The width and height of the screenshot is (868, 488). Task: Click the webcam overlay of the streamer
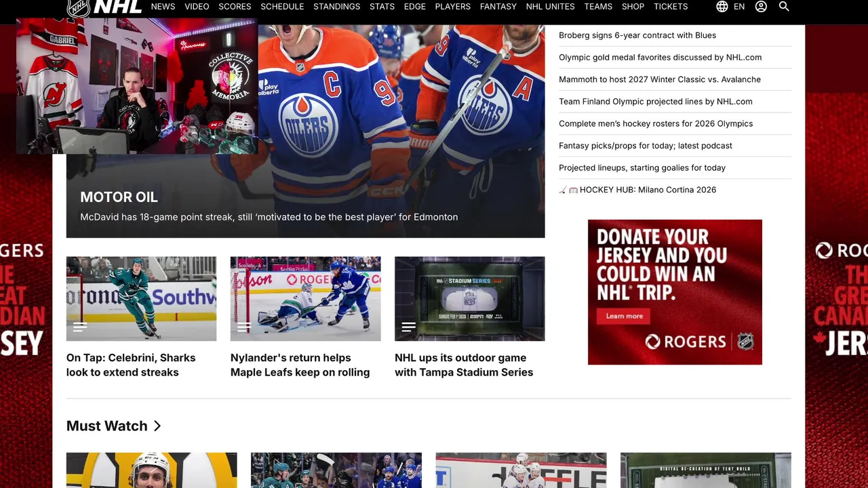point(137,86)
